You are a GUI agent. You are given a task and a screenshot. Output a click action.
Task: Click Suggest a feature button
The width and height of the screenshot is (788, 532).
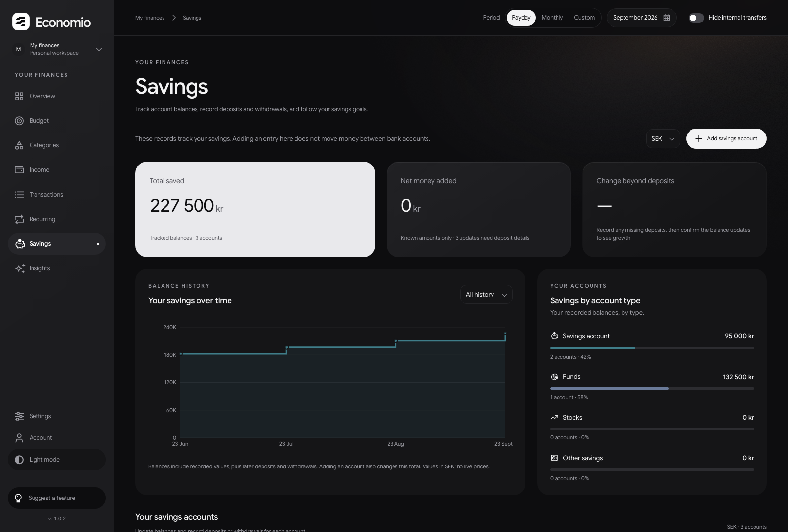pos(57,498)
